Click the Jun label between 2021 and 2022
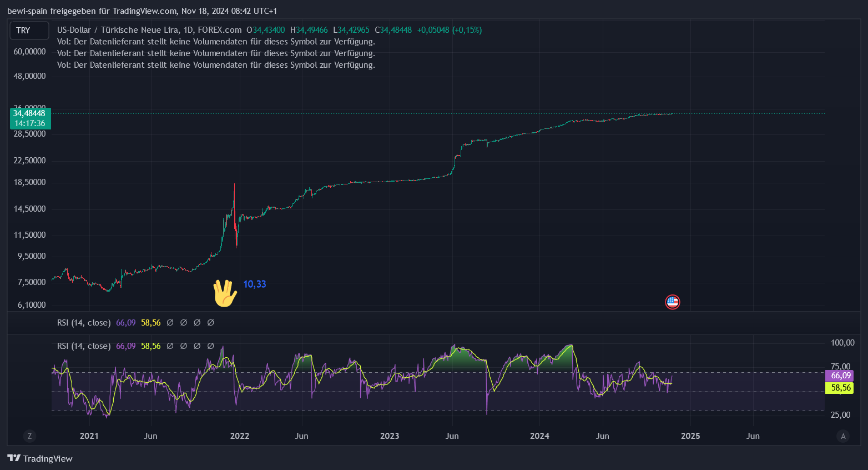 point(150,436)
